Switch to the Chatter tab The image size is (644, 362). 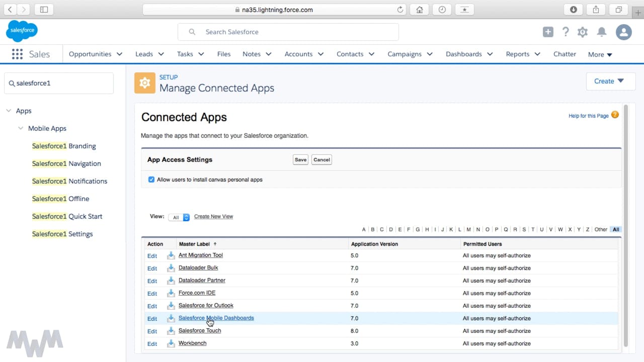tap(565, 54)
